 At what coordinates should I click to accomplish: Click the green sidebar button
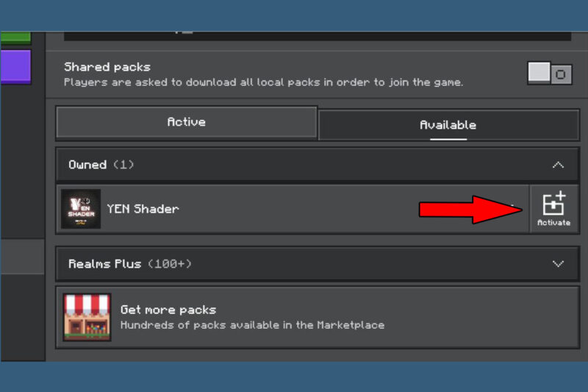[15, 37]
